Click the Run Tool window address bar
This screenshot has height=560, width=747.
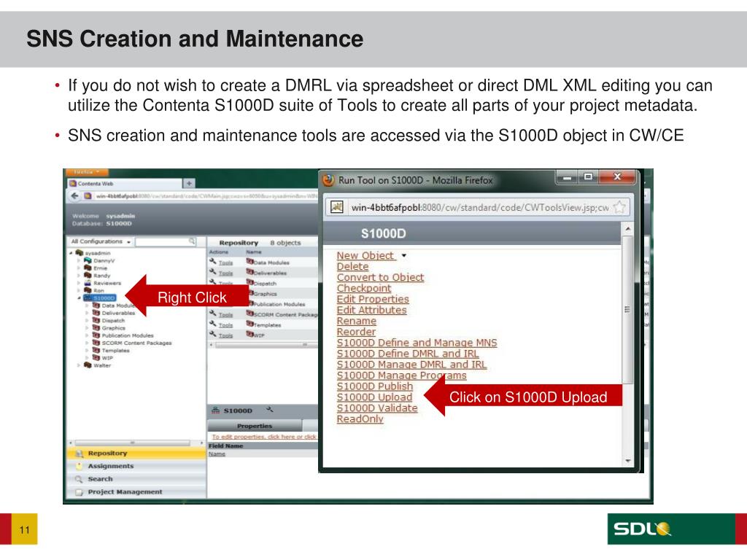point(478,207)
